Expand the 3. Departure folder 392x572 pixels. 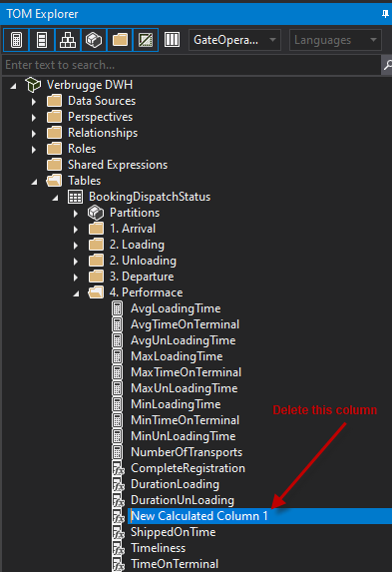[x=76, y=278]
